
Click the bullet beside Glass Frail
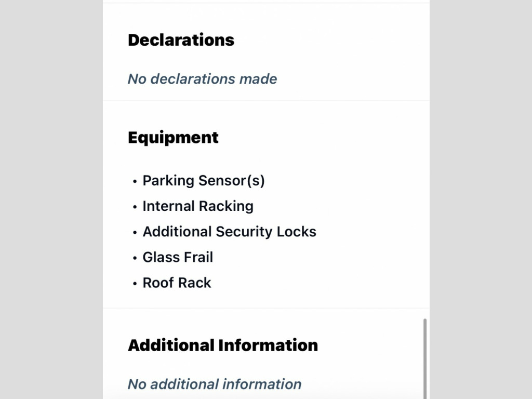[135, 258]
